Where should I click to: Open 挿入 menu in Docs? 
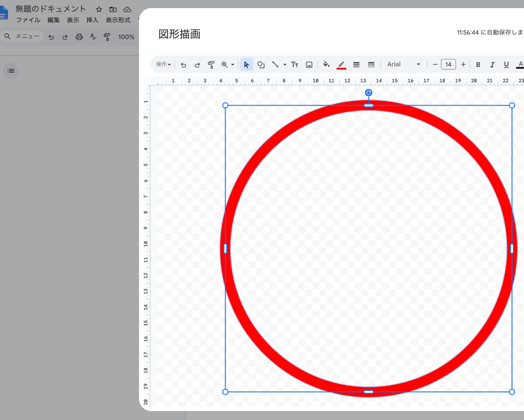coord(92,20)
